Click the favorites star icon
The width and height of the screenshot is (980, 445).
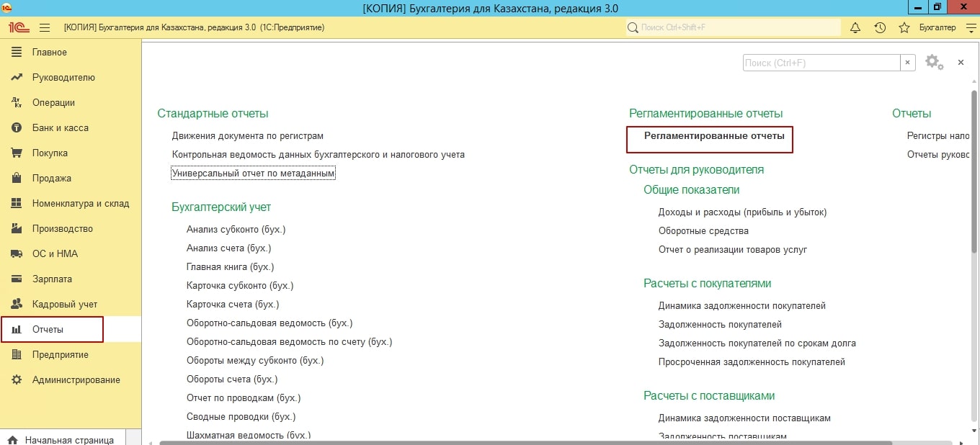pyautogui.click(x=904, y=27)
